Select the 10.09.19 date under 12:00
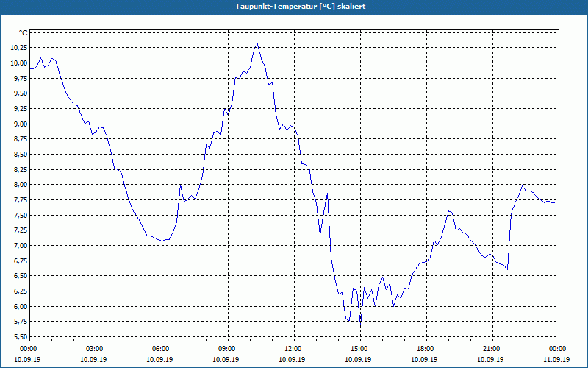 point(292,360)
